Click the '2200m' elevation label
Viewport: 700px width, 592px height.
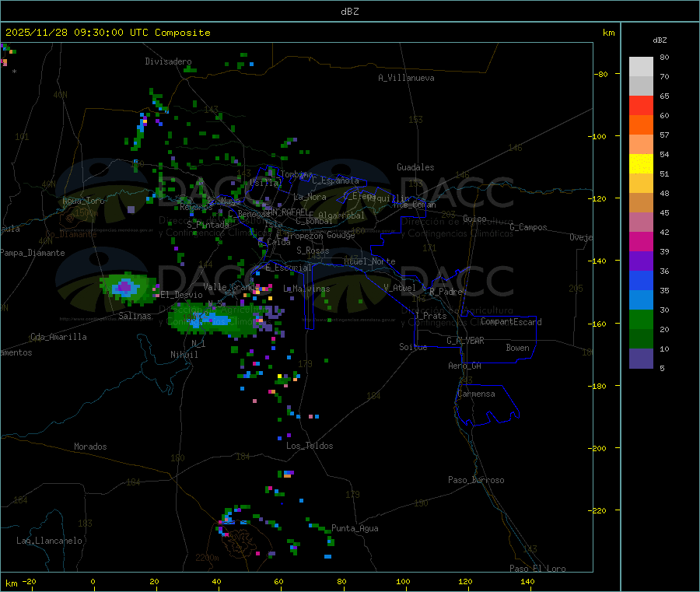tap(207, 558)
